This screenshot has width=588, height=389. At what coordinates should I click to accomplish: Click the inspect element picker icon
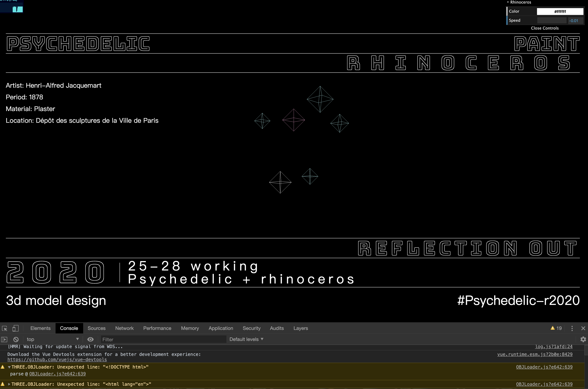tap(5, 328)
